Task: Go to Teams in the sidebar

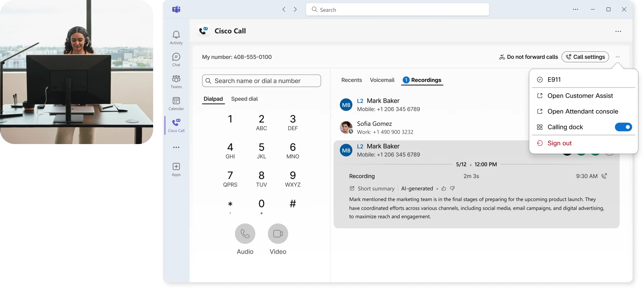Action: (x=176, y=82)
